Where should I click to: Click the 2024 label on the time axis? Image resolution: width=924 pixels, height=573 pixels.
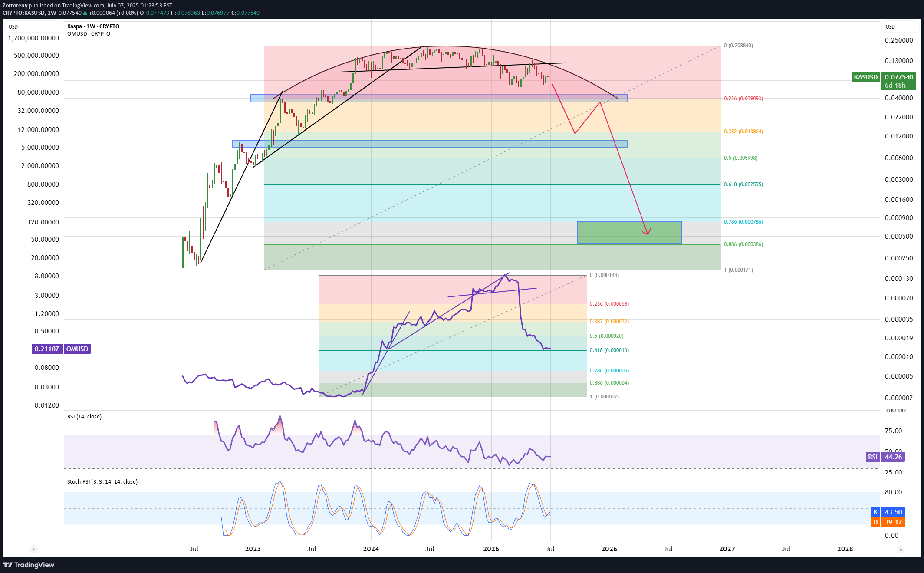tap(371, 549)
